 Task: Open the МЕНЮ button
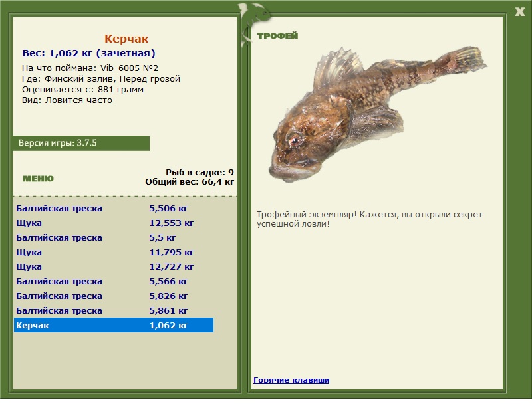pos(38,179)
